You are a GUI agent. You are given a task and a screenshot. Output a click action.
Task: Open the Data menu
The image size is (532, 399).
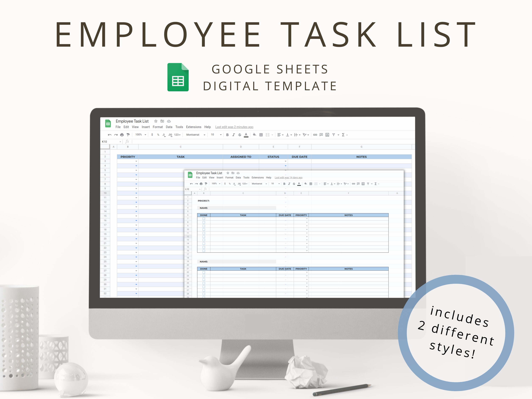coord(169,127)
